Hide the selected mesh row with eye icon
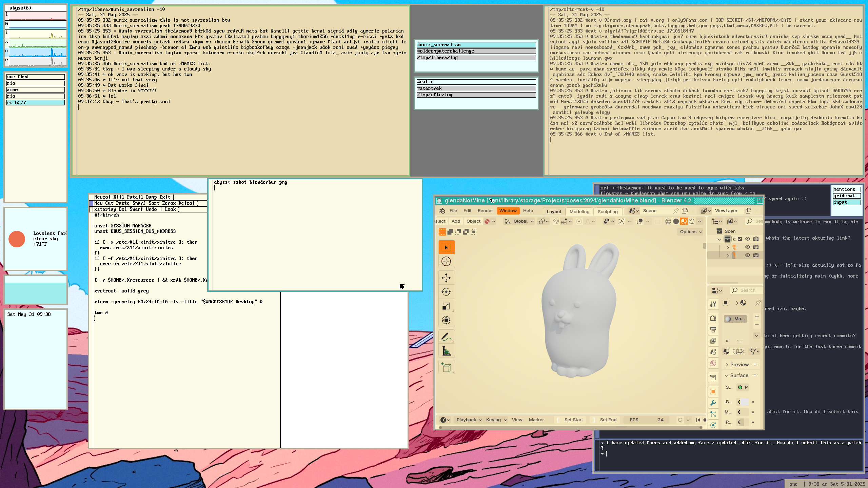 click(748, 255)
